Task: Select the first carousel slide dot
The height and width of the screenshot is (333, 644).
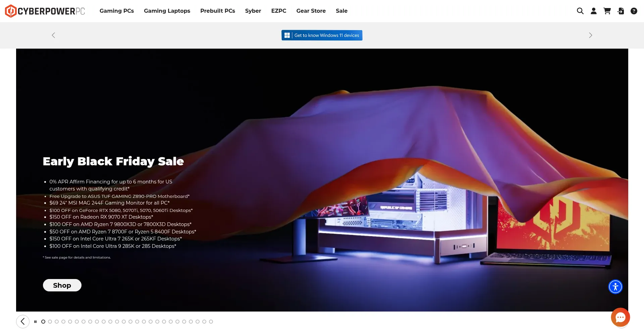Action: (x=43, y=322)
